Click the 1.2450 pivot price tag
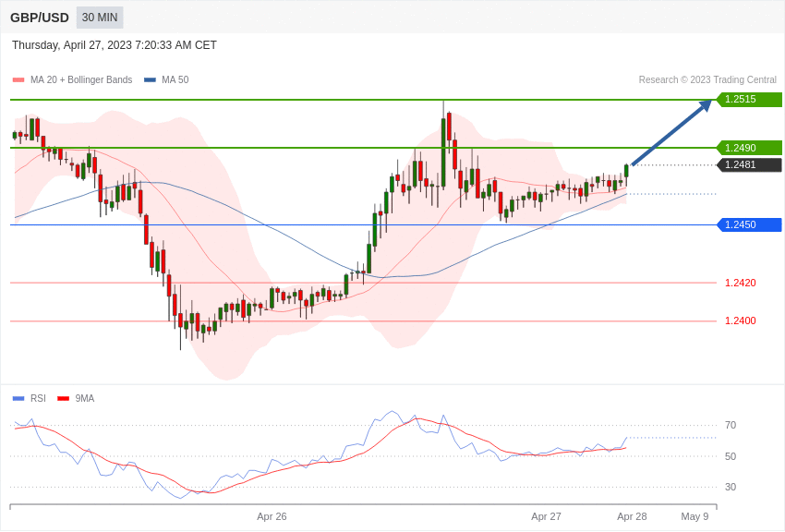The height and width of the screenshot is (532, 785). [749, 224]
